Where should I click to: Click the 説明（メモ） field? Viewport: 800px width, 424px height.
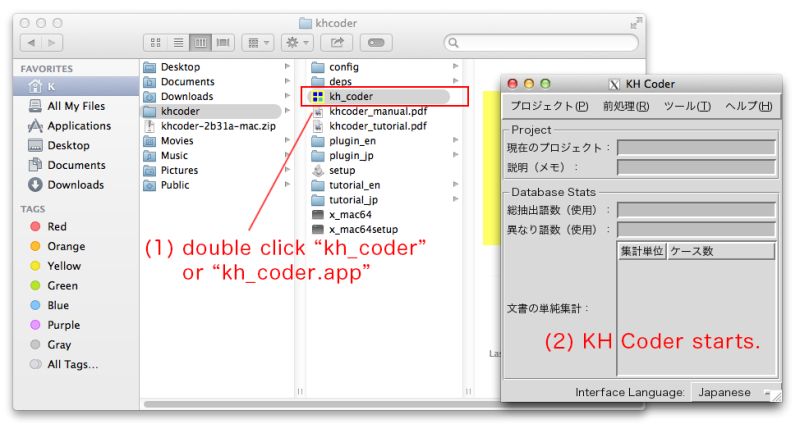(696, 167)
